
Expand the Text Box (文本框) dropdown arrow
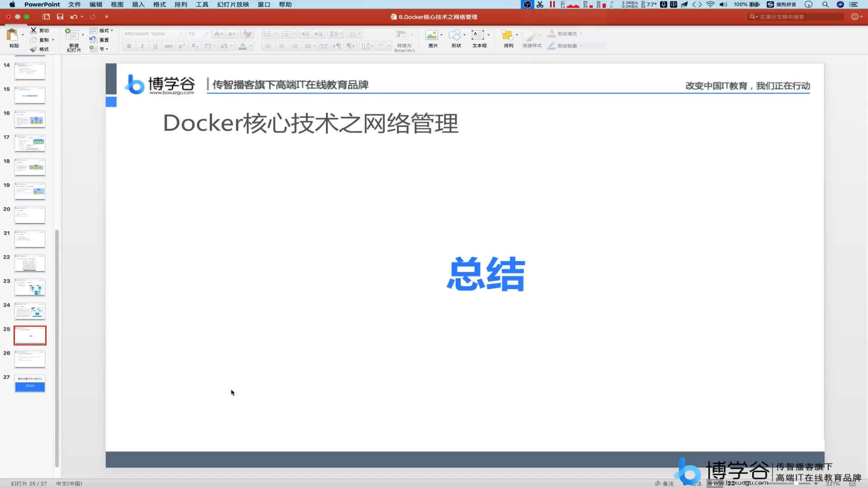(x=488, y=35)
